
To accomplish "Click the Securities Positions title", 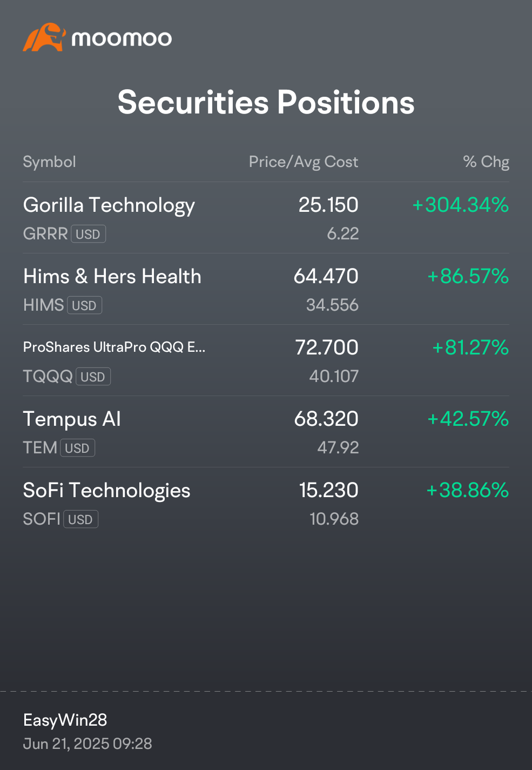I will coord(266,102).
